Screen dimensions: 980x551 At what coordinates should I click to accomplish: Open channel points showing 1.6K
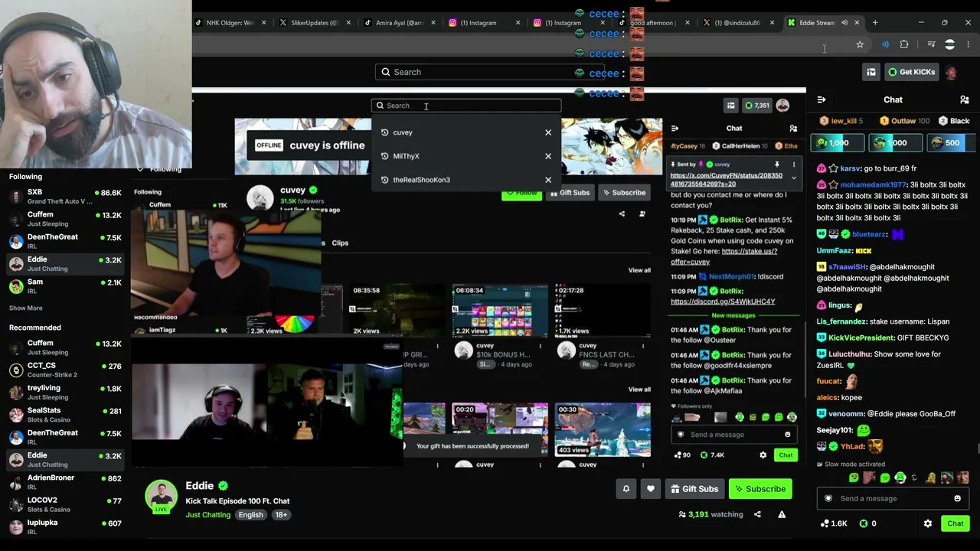click(834, 523)
